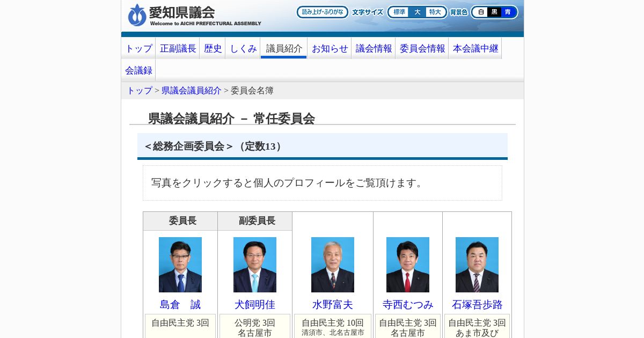
Task: Select the 議員紹介 tab
Action: (284, 48)
